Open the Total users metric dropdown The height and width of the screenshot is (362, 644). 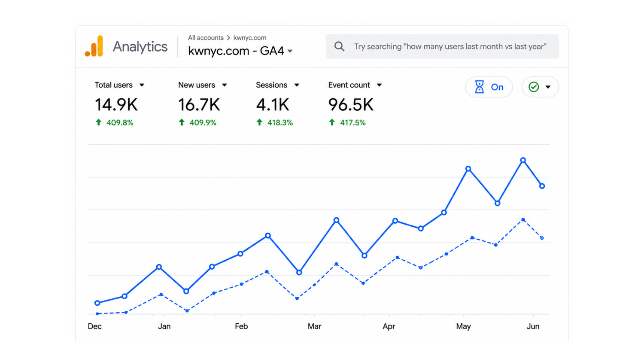(142, 85)
